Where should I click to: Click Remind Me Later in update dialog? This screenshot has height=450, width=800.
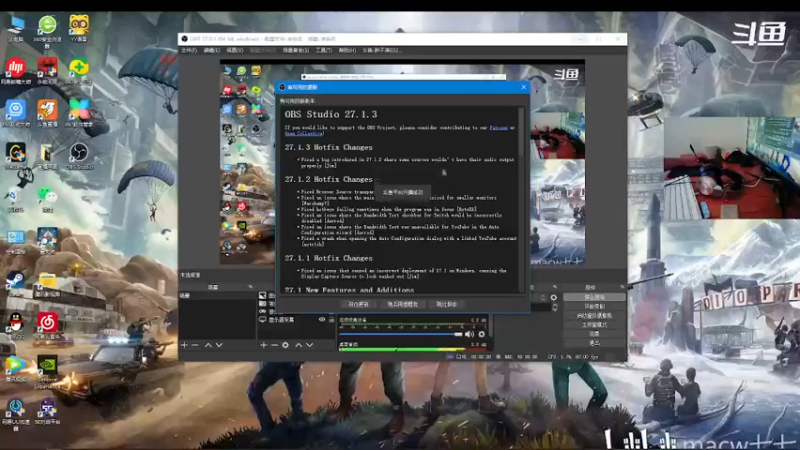click(x=403, y=304)
